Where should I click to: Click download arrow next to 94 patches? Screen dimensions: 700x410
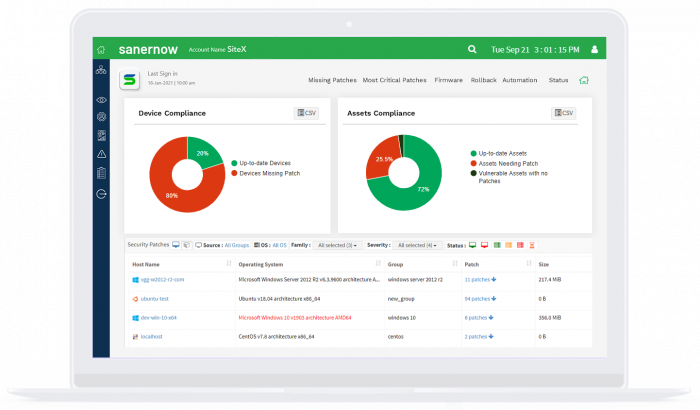click(494, 299)
